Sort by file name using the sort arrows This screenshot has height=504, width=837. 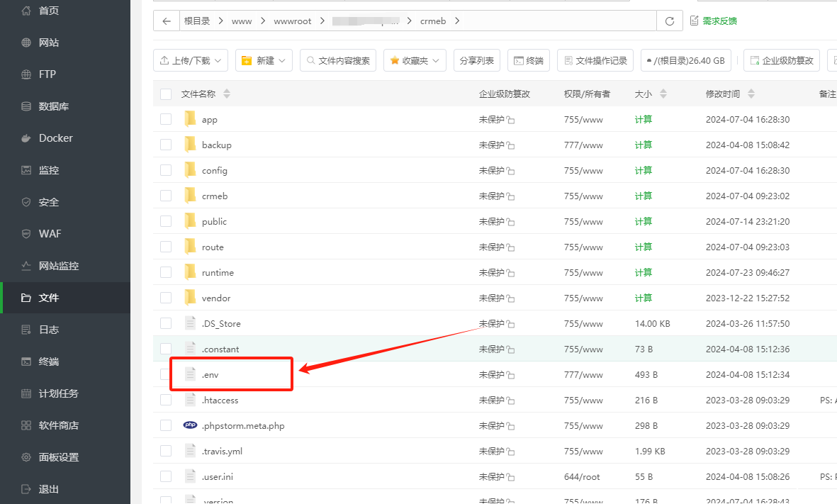pyautogui.click(x=227, y=94)
